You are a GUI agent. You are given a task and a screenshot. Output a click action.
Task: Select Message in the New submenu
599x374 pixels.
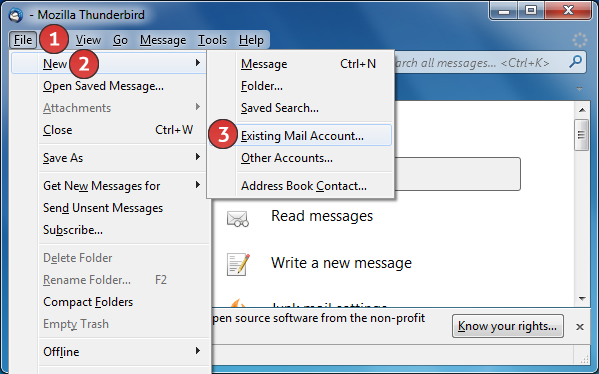(x=300, y=64)
